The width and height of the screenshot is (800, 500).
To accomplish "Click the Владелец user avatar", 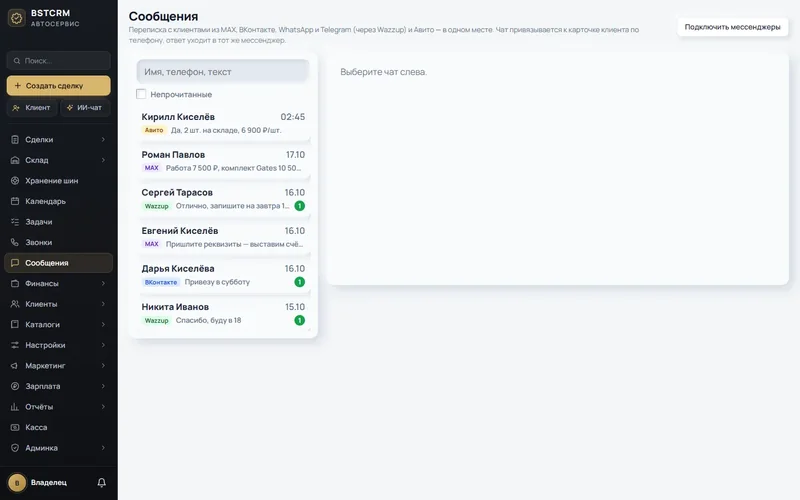I will (x=17, y=483).
